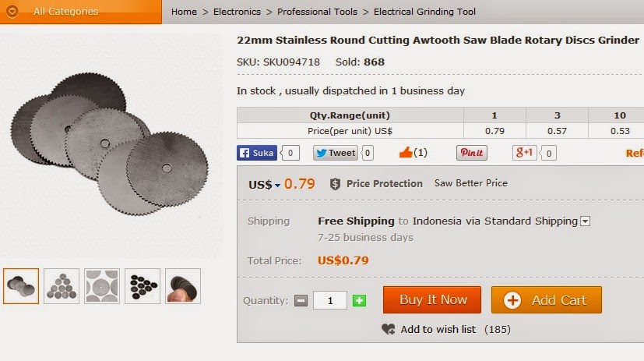This screenshot has width=644, height=361.
Task: Click the heart Add to wish list icon
Action: click(389, 330)
